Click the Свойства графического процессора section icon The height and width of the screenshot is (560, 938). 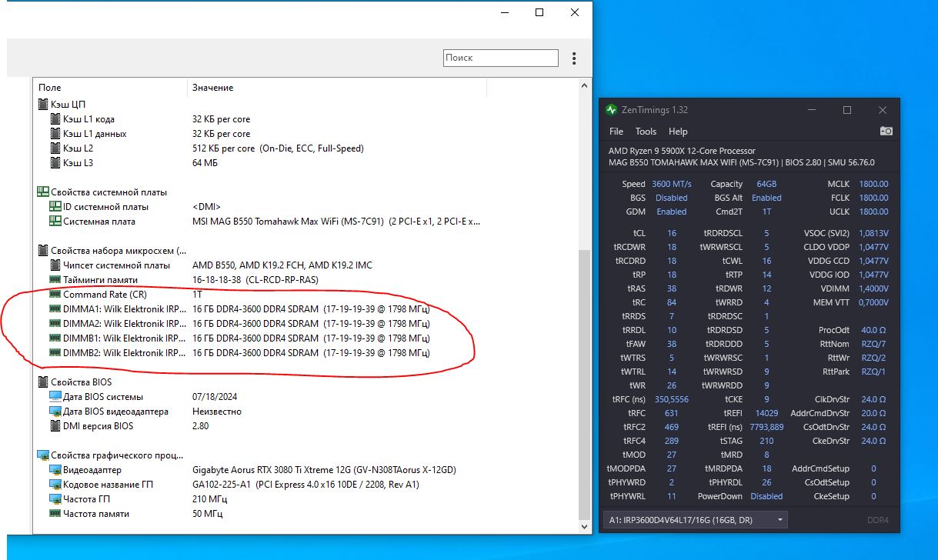click(42, 455)
